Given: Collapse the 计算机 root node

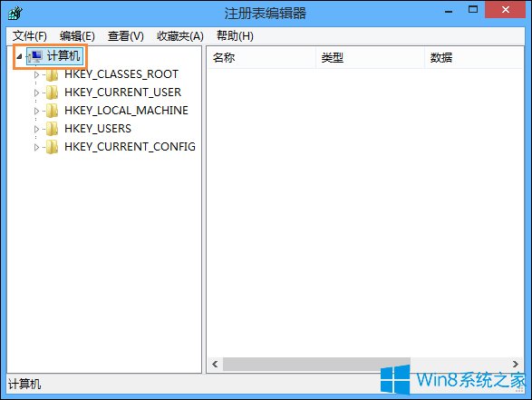Looking at the screenshot, I should [19, 56].
